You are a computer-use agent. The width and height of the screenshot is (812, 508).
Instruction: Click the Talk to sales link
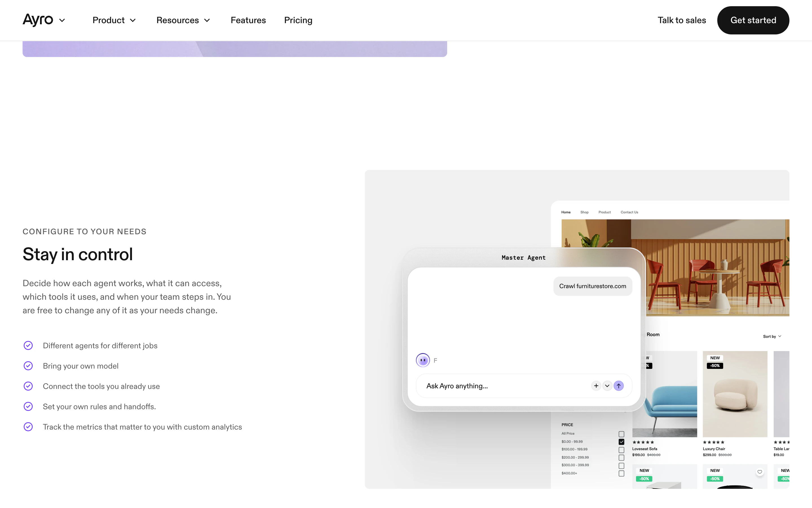tap(681, 20)
